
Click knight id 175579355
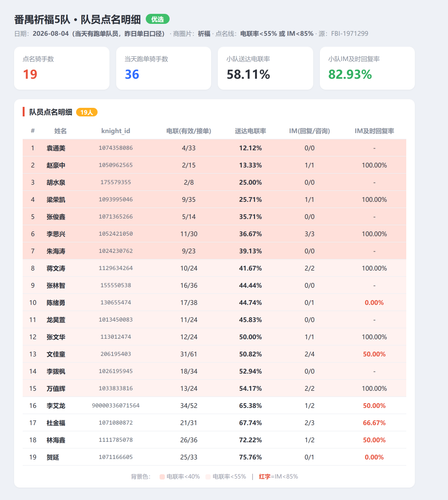pyautogui.click(x=116, y=182)
